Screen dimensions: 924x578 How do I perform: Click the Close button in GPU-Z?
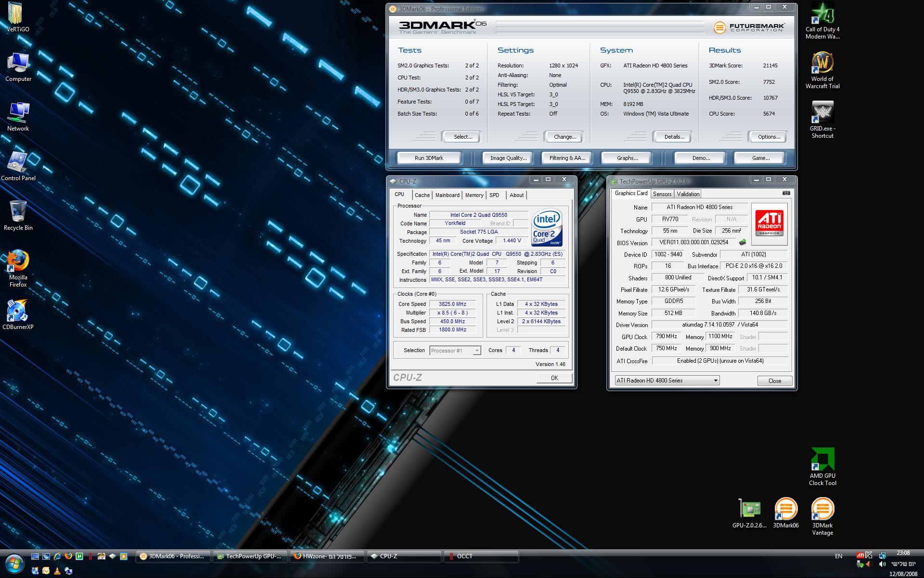(774, 381)
